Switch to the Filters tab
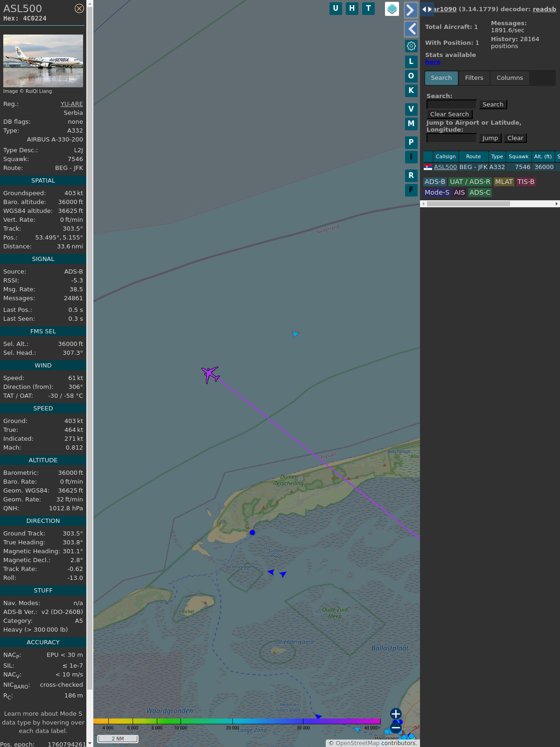 474,78
